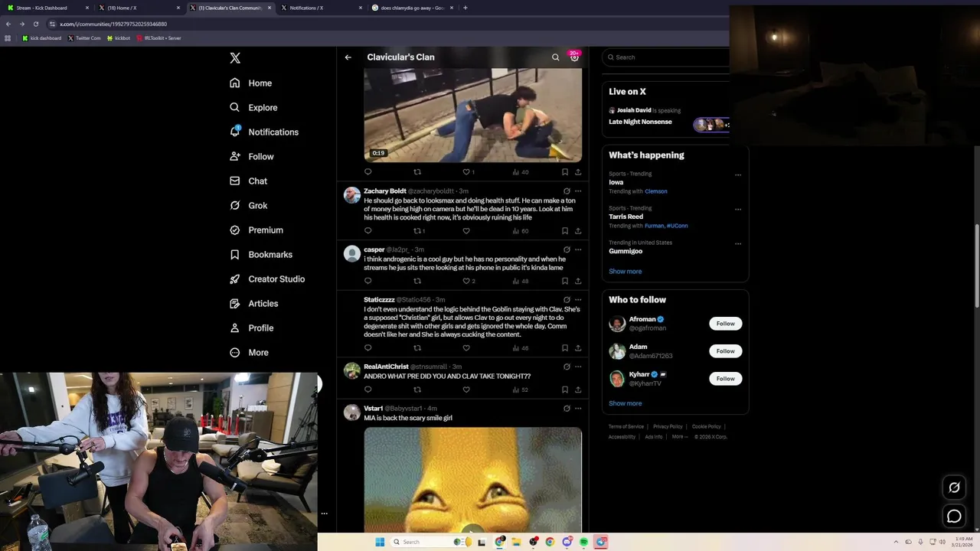
Task: Like Zachary Boldt's post
Action: tap(466, 230)
